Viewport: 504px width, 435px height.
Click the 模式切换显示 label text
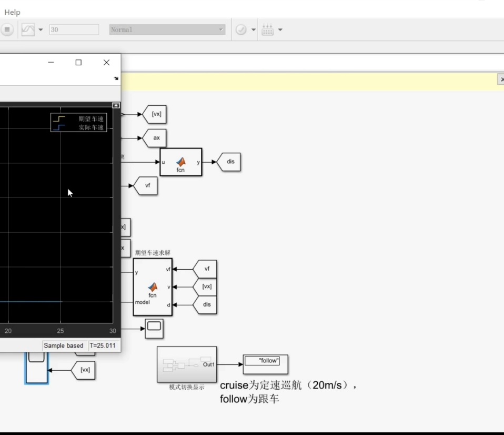click(x=187, y=387)
